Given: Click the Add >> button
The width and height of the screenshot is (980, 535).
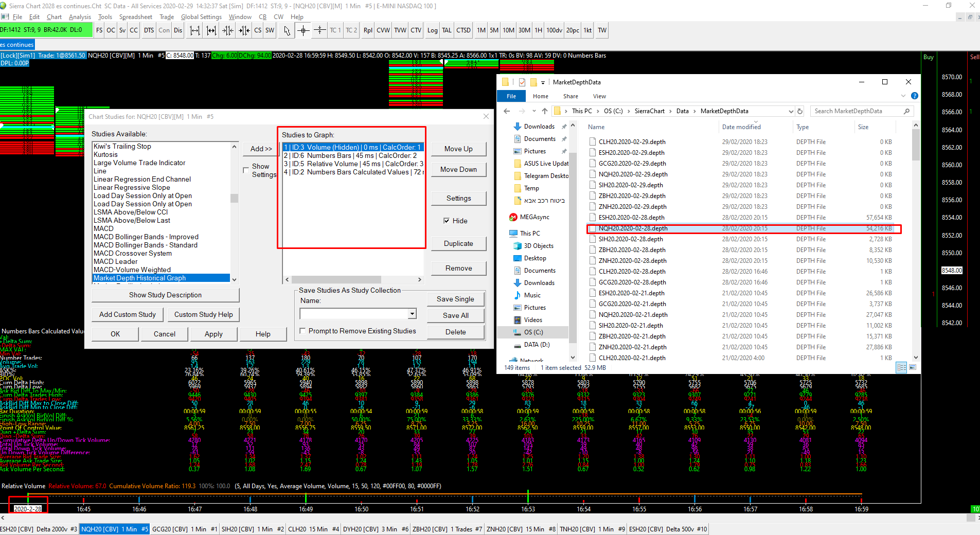Looking at the screenshot, I should [261, 149].
